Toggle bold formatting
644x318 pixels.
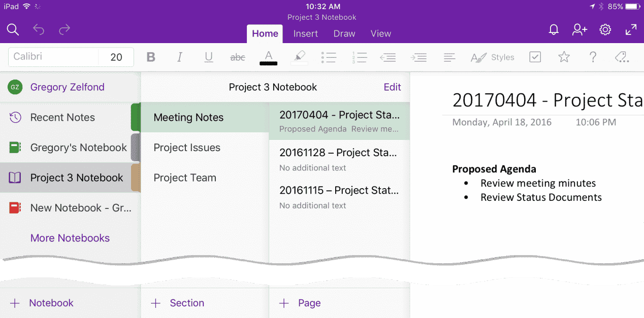click(x=151, y=57)
